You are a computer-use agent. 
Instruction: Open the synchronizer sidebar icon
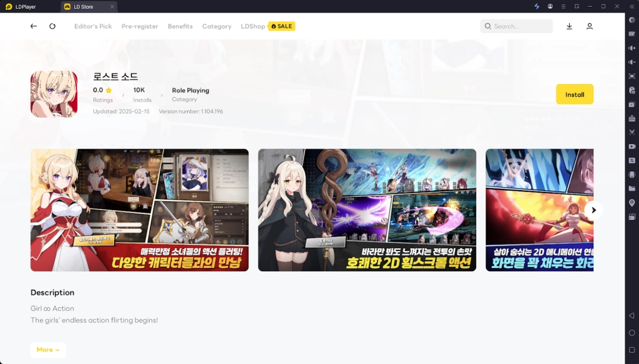(x=632, y=160)
